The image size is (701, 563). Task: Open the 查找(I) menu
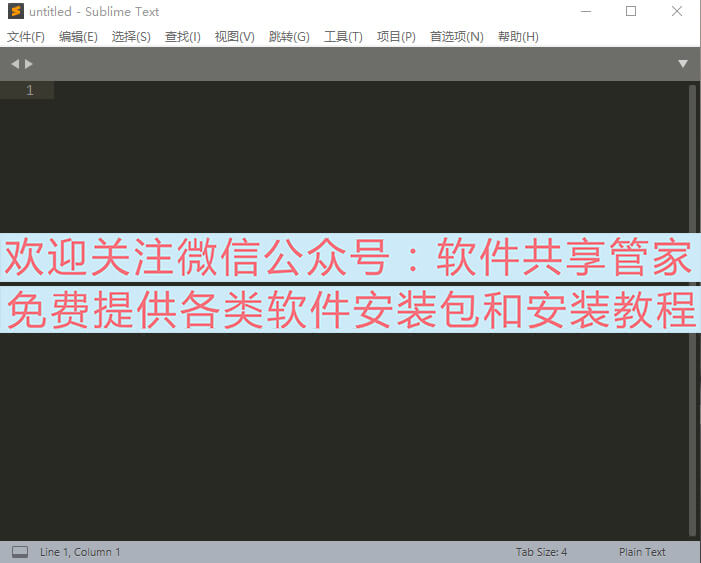tap(182, 37)
